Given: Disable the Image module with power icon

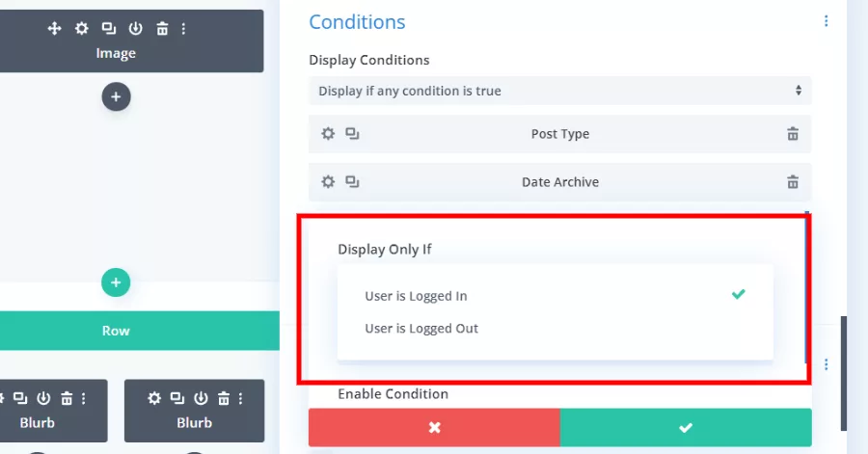Looking at the screenshot, I should click(x=136, y=28).
